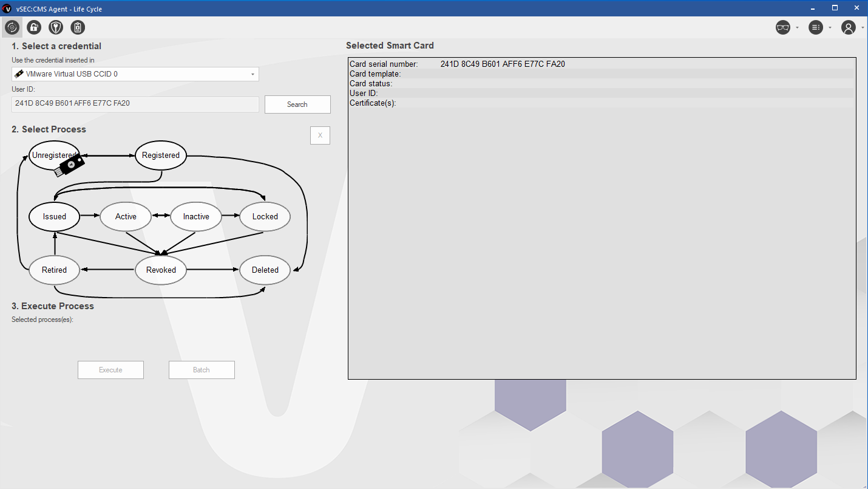Viewport: 868px width, 489px height.
Task: Click the '3. Execute Process' heading
Action: [53, 306]
